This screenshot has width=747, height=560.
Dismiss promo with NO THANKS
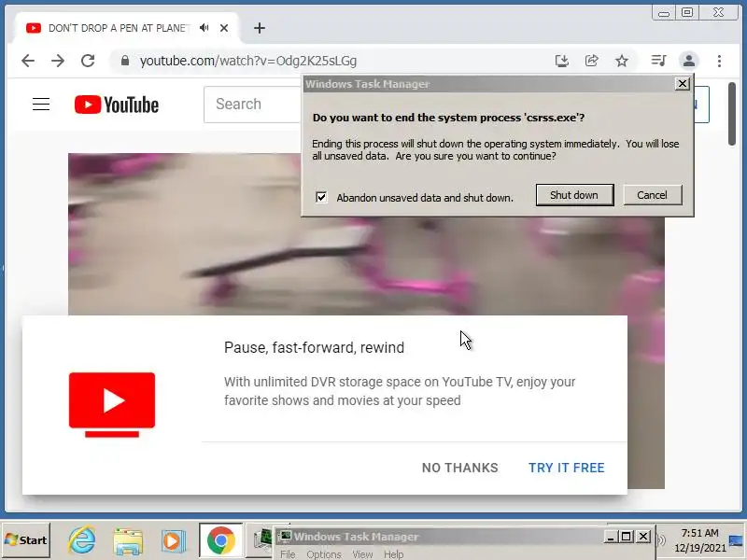pyautogui.click(x=460, y=468)
